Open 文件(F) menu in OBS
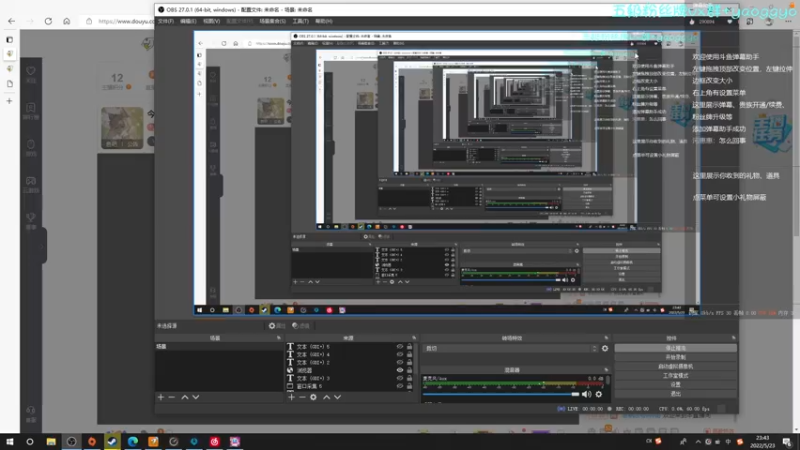This screenshot has height=450, width=800. point(166,21)
